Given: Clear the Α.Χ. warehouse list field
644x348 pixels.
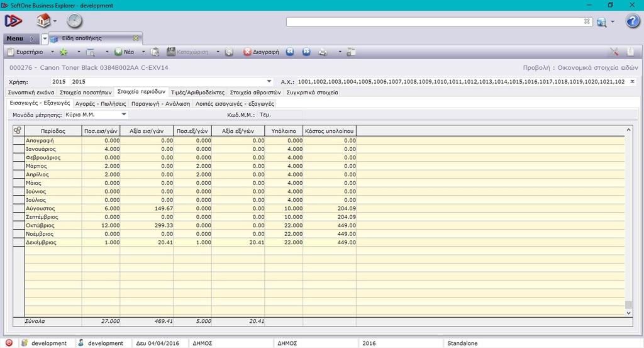Looking at the screenshot, I should (x=633, y=81).
